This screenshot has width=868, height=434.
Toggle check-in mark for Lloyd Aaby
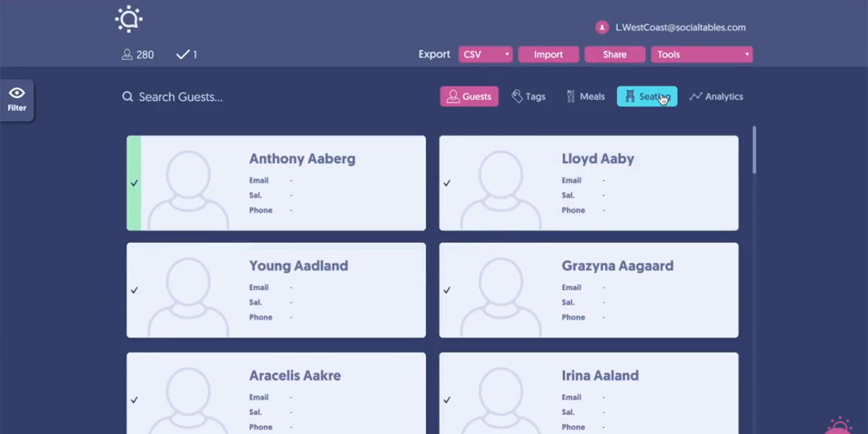tap(447, 183)
